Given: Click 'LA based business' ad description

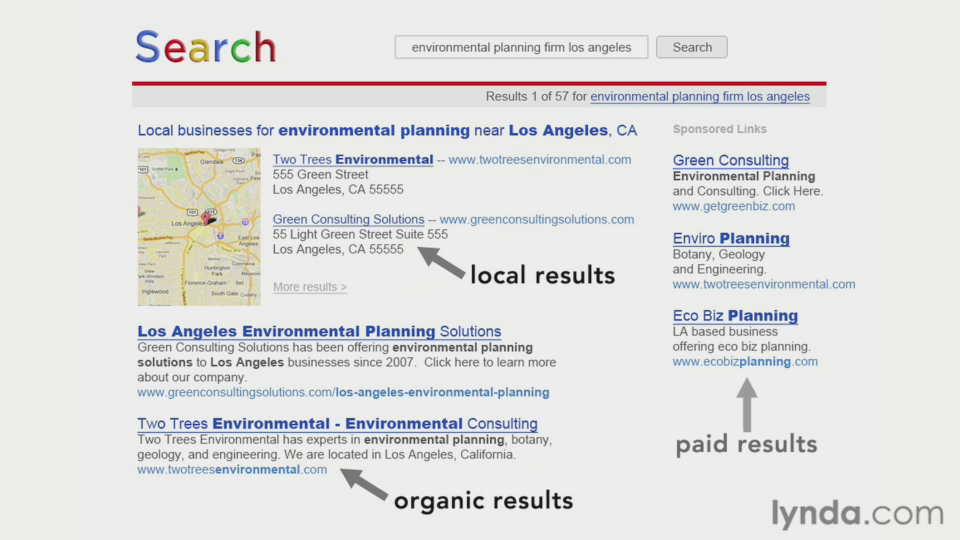Looking at the screenshot, I should coord(725,332).
